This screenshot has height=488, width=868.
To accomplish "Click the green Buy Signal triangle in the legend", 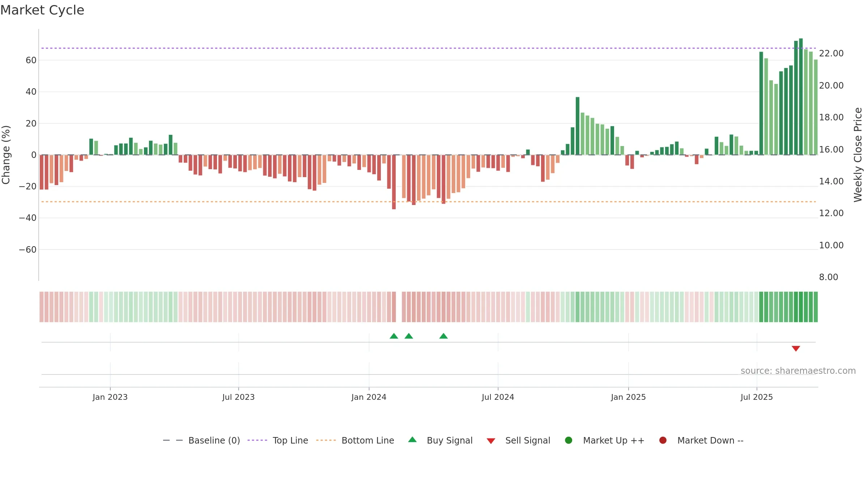I will click(x=412, y=440).
